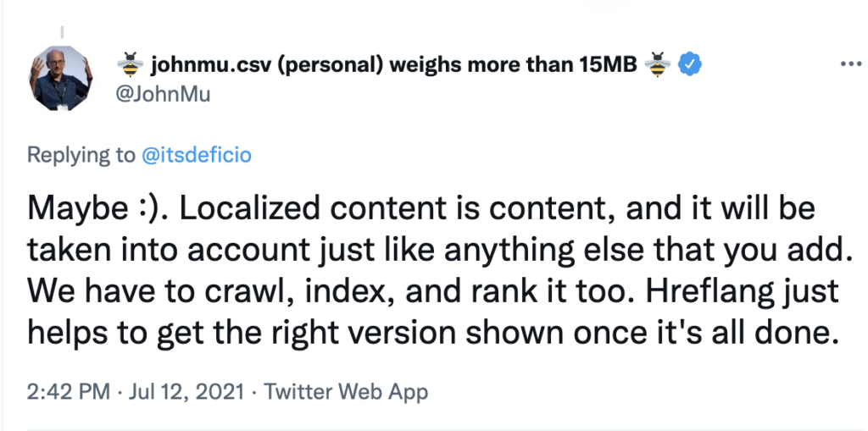Open John Mu's profile picture
The image size is (868, 431).
coord(61,78)
